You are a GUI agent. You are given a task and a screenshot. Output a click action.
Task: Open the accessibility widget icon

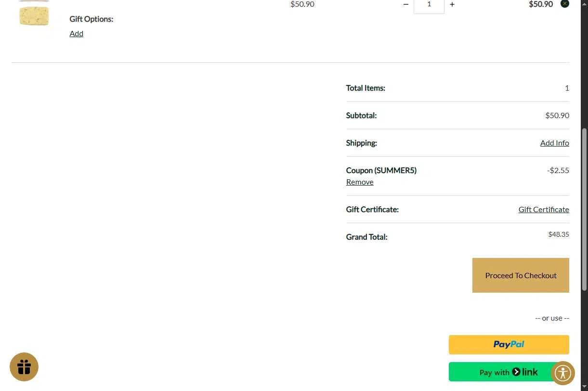562,373
